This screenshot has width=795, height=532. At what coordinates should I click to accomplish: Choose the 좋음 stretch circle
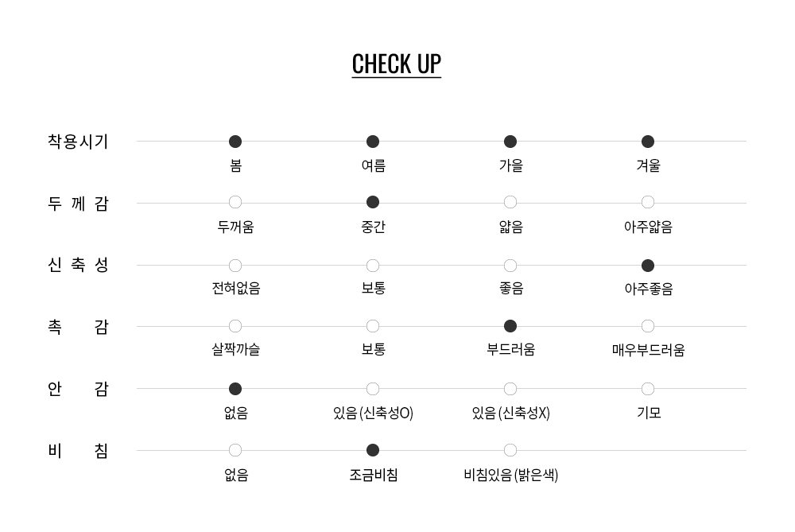point(510,266)
